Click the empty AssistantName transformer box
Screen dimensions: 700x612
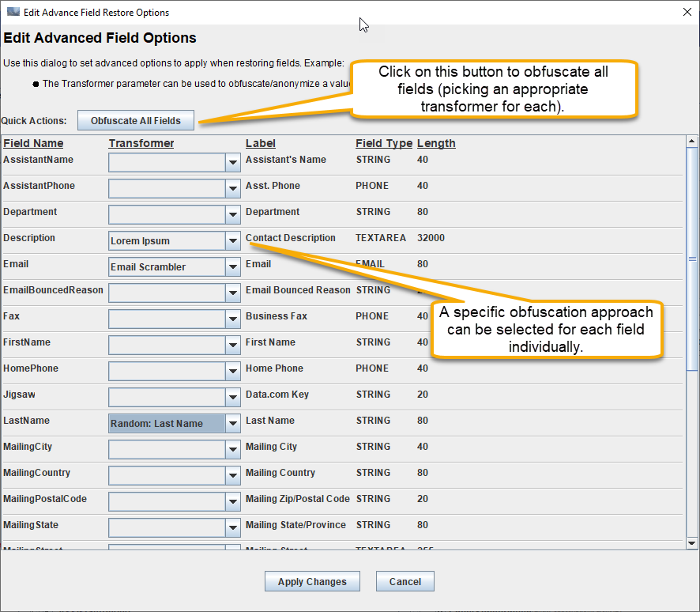(x=167, y=163)
